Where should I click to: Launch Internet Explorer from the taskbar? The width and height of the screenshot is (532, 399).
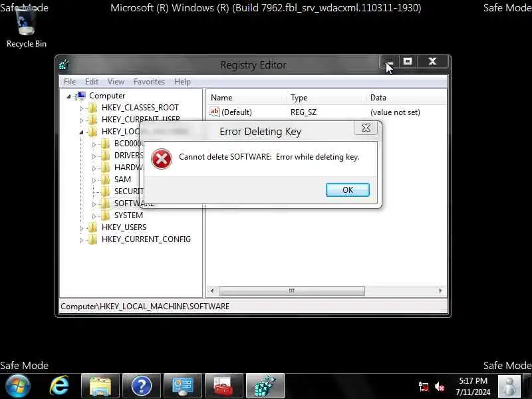click(x=59, y=386)
